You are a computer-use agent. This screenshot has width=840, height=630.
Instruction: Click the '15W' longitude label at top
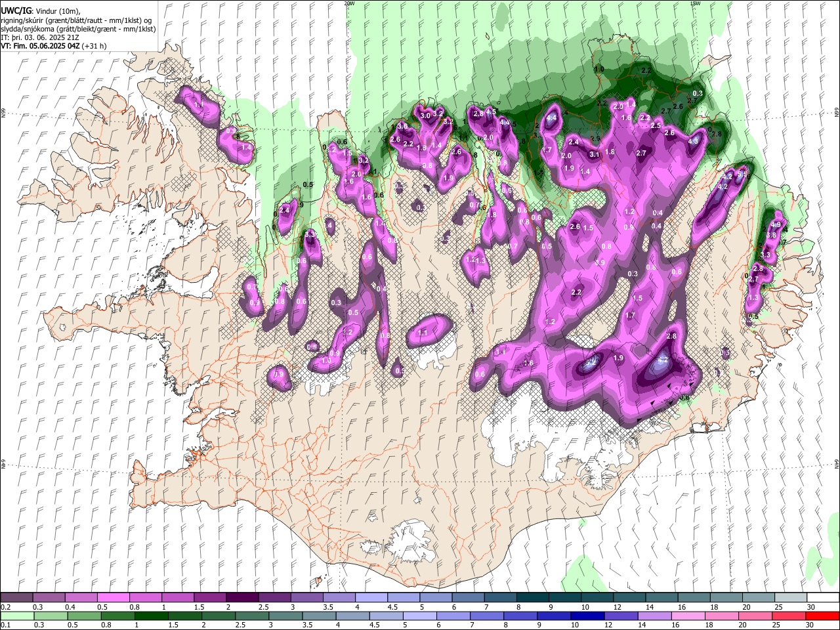696,3
